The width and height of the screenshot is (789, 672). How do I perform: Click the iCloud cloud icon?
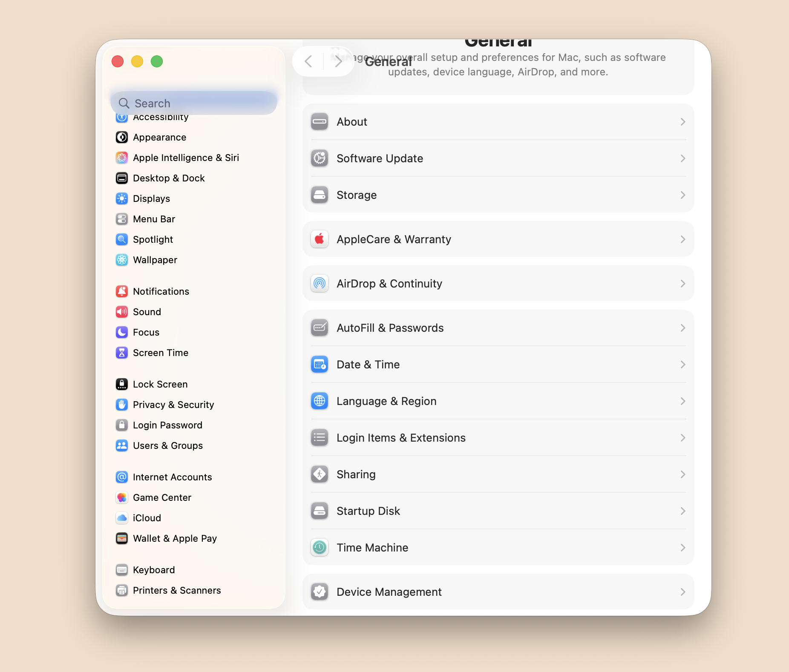point(122,518)
